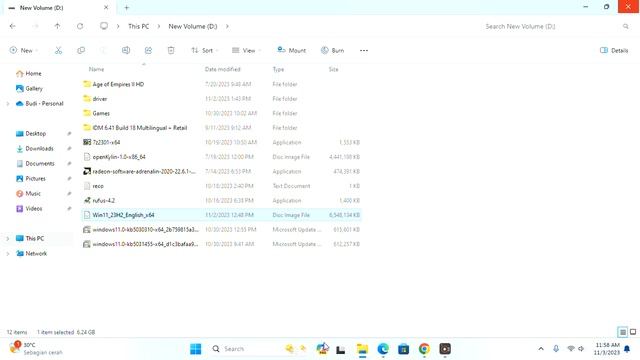This screenshot has height=360, width=640.
Task: Burn the selected disc image
Action: [x=332, y=50]
